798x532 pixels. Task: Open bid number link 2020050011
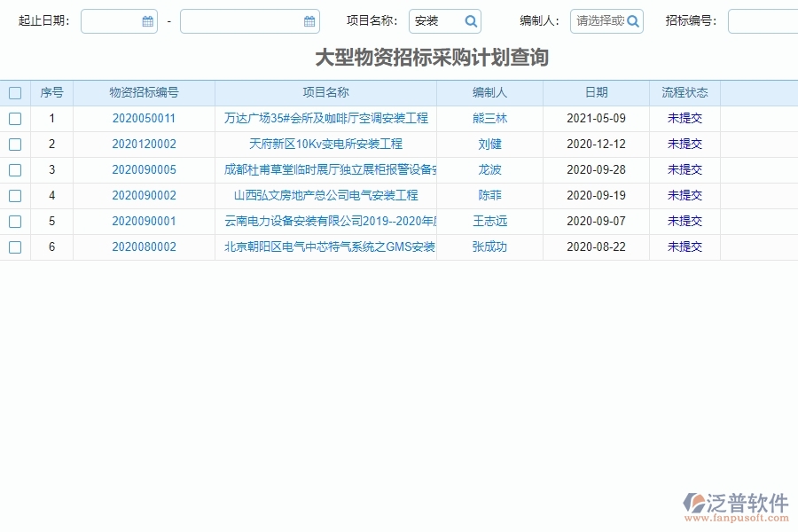click(x=146, y=118)
